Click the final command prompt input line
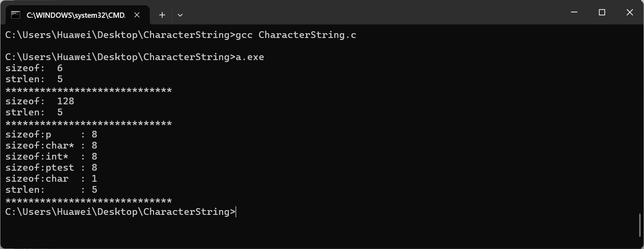This screenshot has height=249, width=644. (120, 212)
